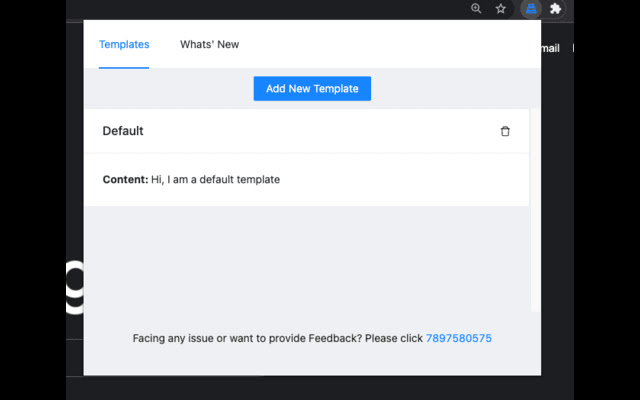Open the feedback link 7897580575
The width and height of the screenshot is (640, 400).
[x=458, y=339]
